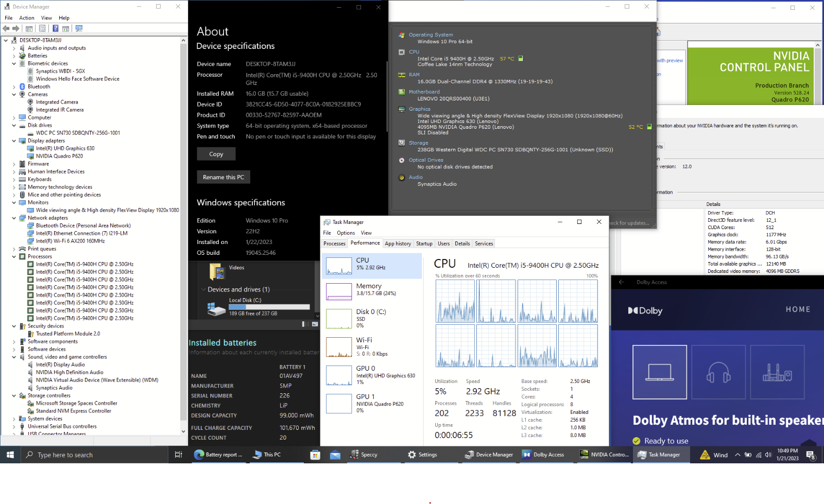824x504 pixels.
Task: Open the Action menu in Device Manager
Action: click(x=27, y=18)
